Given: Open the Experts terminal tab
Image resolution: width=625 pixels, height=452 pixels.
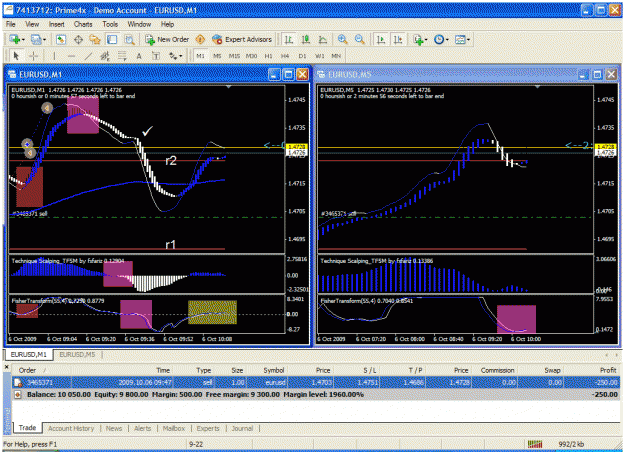Looking at the screenshot, I should (208, 428).
